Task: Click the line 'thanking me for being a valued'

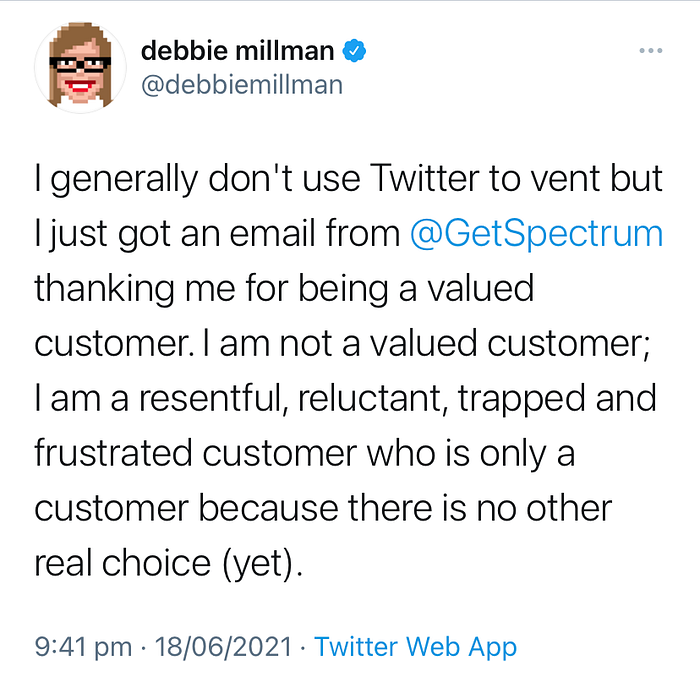Action: pyautogui.click(x=284, y=288)
